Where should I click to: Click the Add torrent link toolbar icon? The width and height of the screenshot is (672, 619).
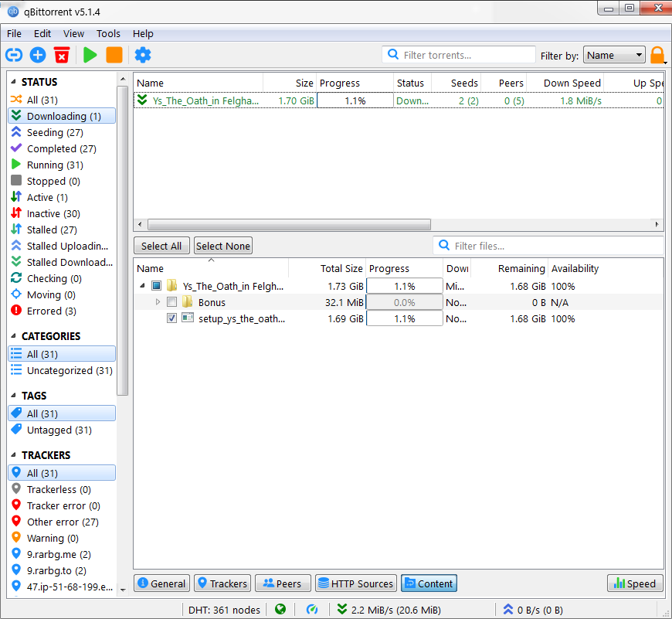14,55
